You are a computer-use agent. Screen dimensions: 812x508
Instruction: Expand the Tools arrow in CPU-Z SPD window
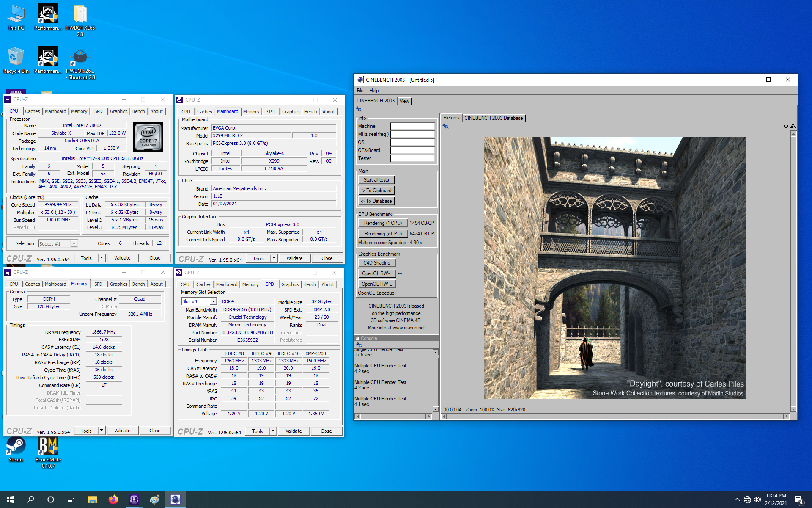tap(273, 431)
